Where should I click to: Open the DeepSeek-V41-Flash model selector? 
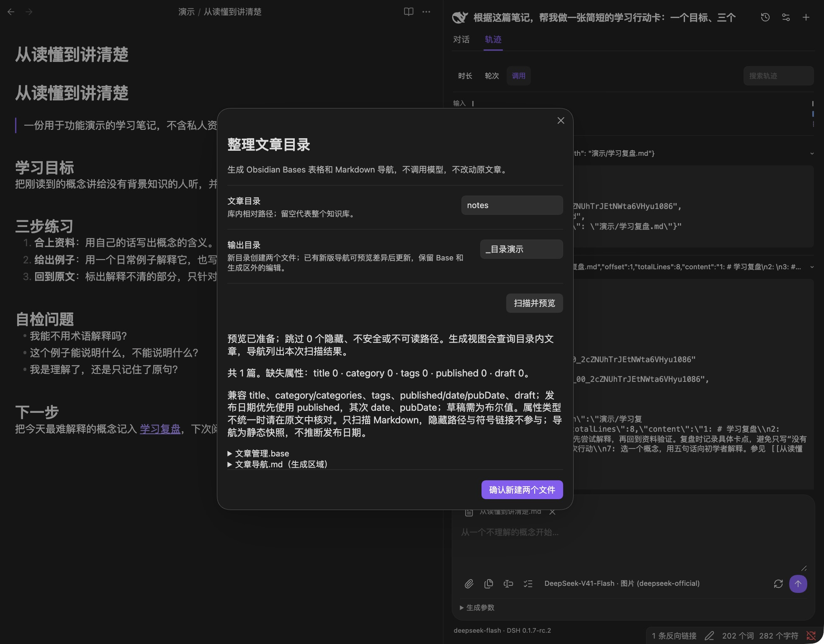622,583
